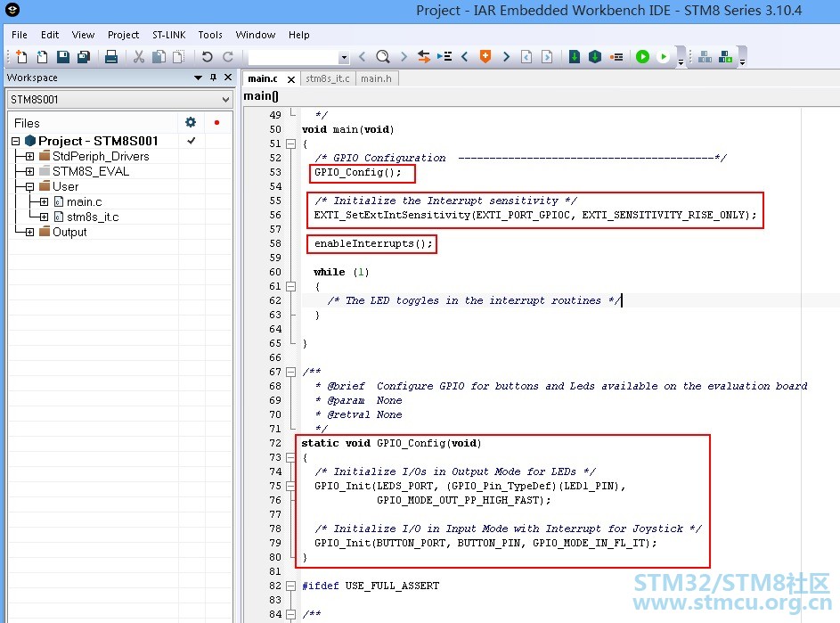Click the Make build icon

point(595,56)
